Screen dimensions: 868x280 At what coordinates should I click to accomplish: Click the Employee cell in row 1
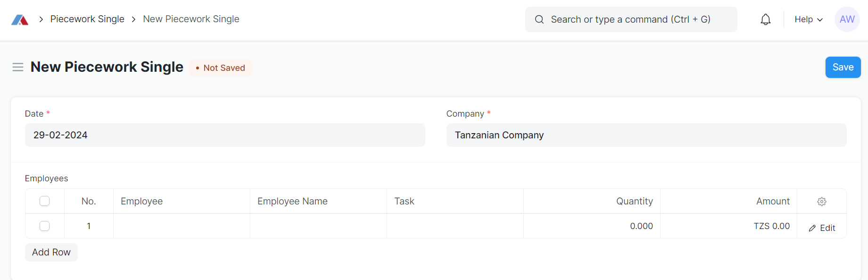click(182, 226)
